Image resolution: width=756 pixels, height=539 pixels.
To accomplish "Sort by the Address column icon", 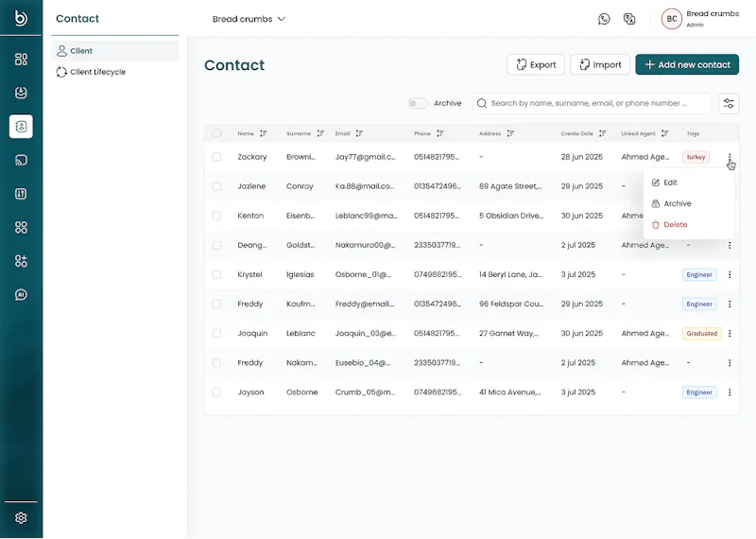I will coord(510,133).
